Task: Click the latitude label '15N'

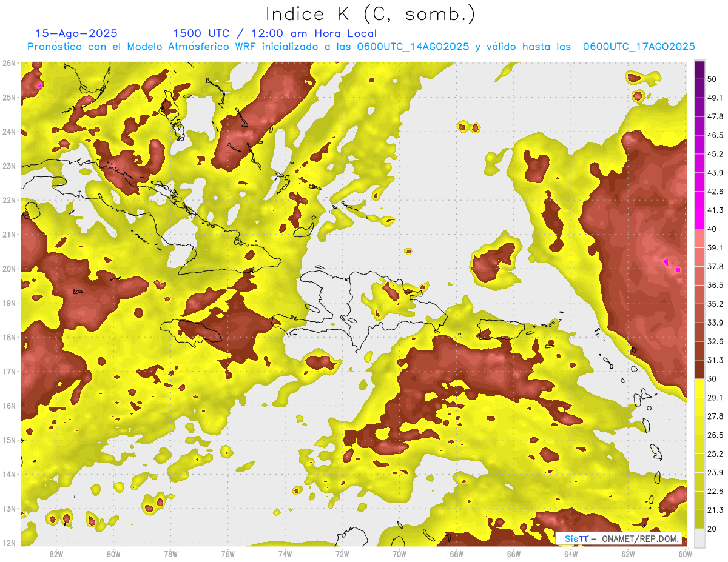Action: coord(9,440)
